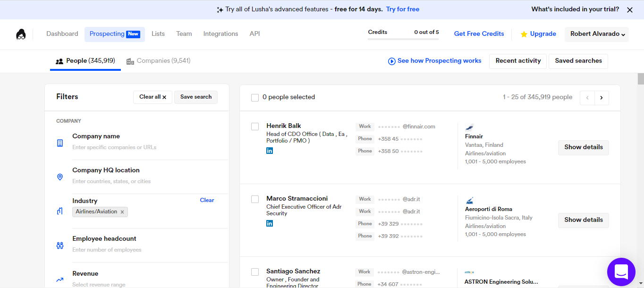Click the Aeroporti di Roma logo

tap(469, 201)
